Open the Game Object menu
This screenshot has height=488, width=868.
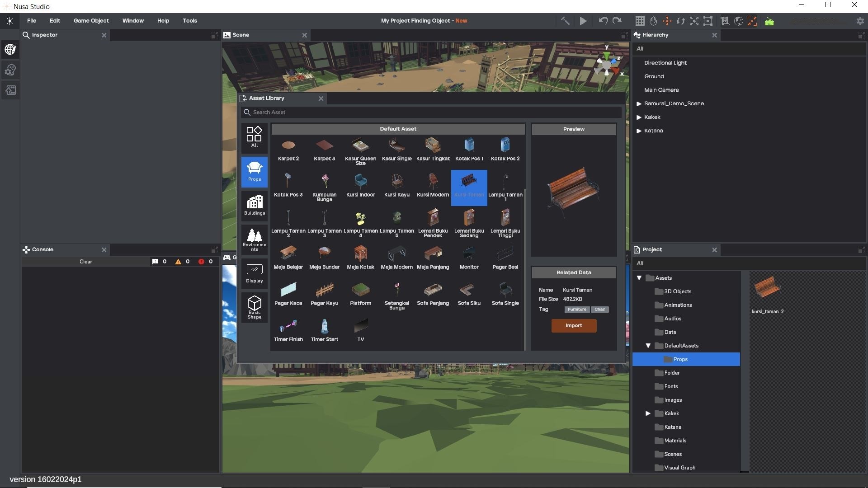pos(91,21)
